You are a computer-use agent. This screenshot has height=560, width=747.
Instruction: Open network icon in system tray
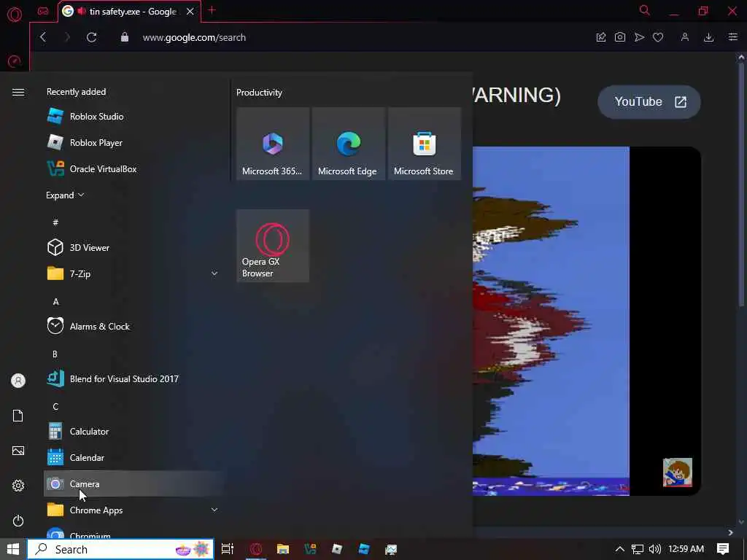point(638,549)
